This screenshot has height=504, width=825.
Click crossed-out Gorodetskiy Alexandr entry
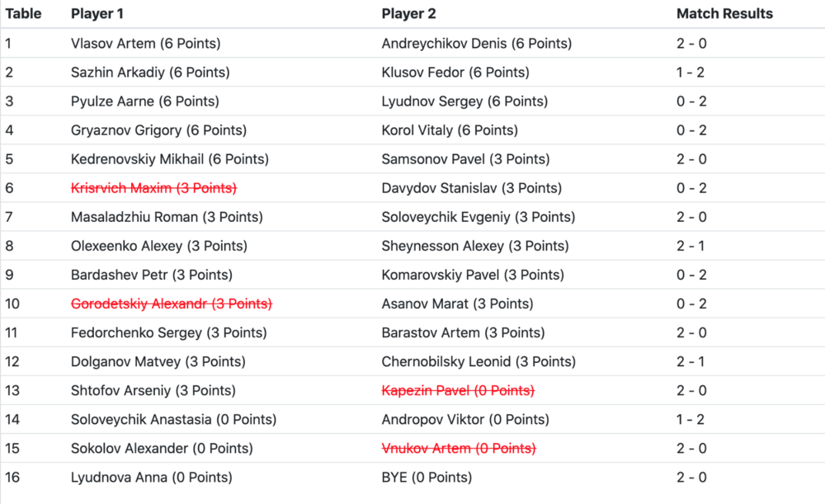pos(172,304)
